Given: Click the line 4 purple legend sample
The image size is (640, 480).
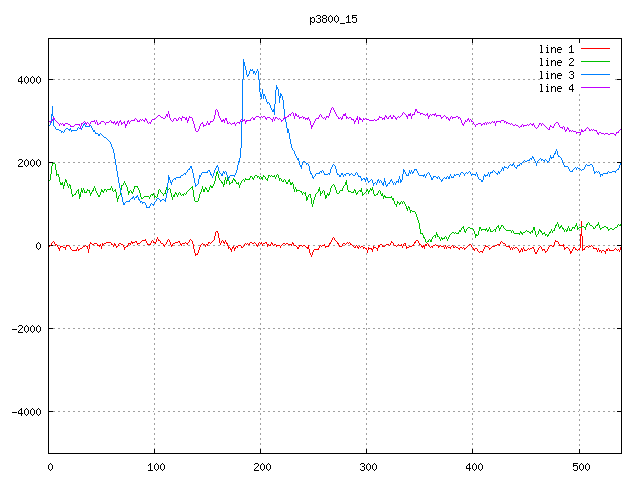Looking at the screenshot, I should (x=595, y=88).
